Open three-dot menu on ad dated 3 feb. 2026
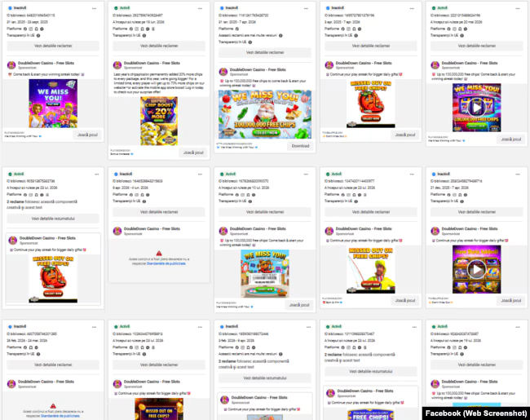Viewport: 530px width, 420px height. click(308, 327)
